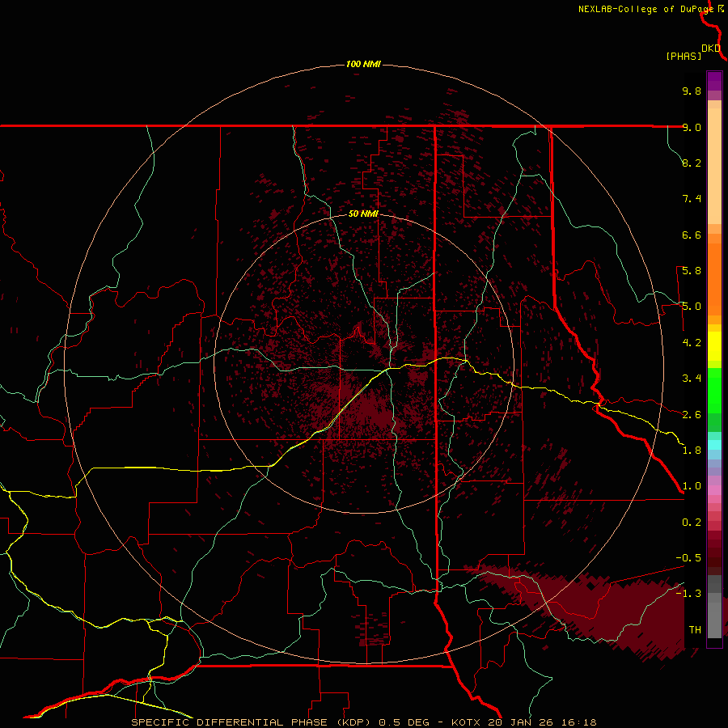Click the 2.6 value on the color scale
Viewport: 728px width, 728px height.
(692, 415)
